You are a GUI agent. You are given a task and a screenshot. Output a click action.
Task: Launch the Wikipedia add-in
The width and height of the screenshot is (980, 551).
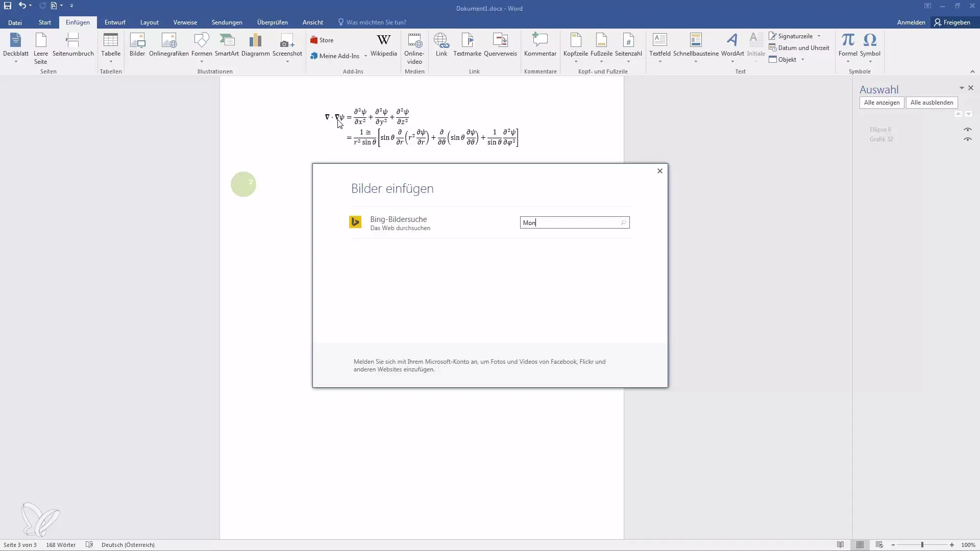pyautogui.click(x=384, y=45)
